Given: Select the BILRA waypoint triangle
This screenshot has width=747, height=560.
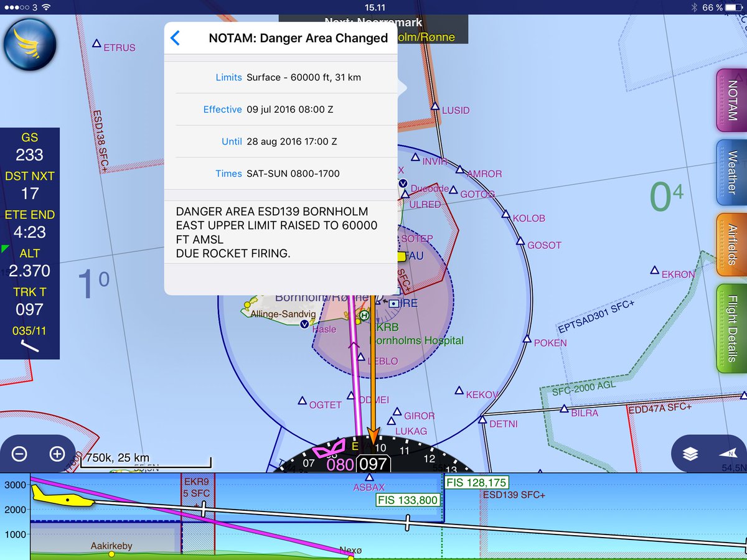Looking at the screenshot, I should (564, 409).
